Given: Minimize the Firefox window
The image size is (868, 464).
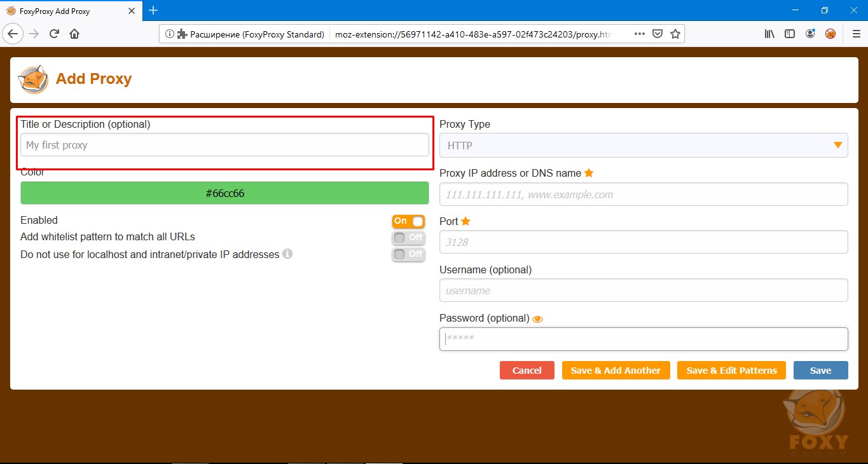Looking at the screenshot, I should [796, 10].
